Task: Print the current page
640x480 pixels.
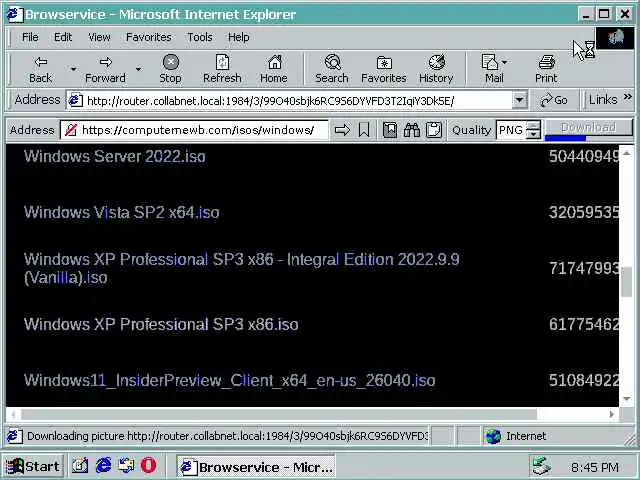Action: tap(546, 69)
